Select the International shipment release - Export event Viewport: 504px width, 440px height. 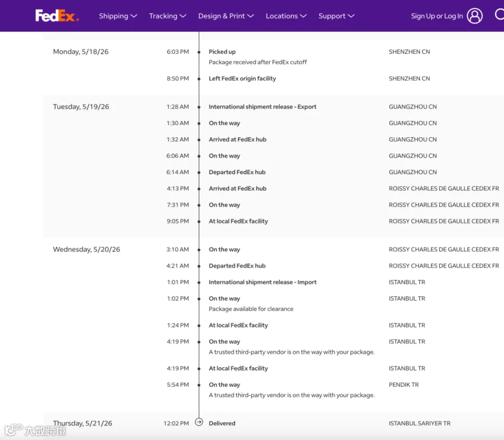pos(262,107)
